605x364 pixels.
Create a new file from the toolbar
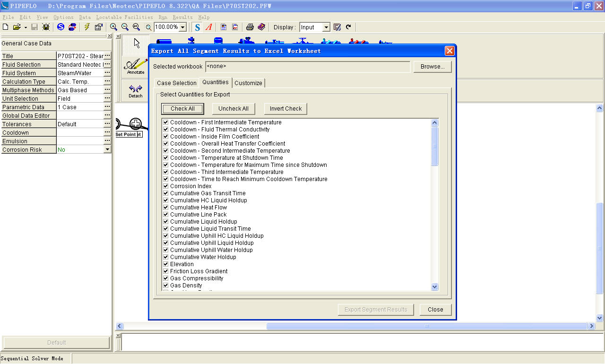point(6,27)
